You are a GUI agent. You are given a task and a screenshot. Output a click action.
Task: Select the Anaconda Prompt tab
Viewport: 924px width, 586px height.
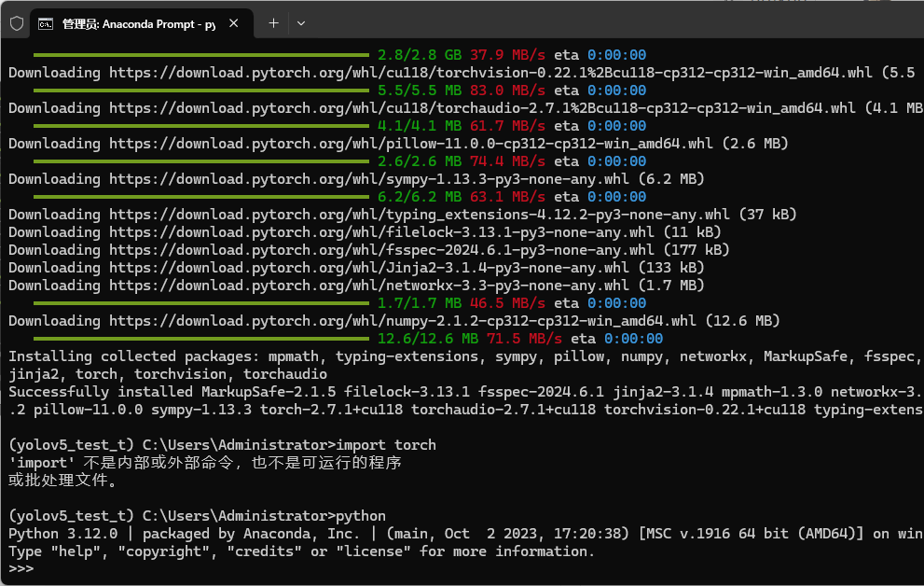point(142,24)
